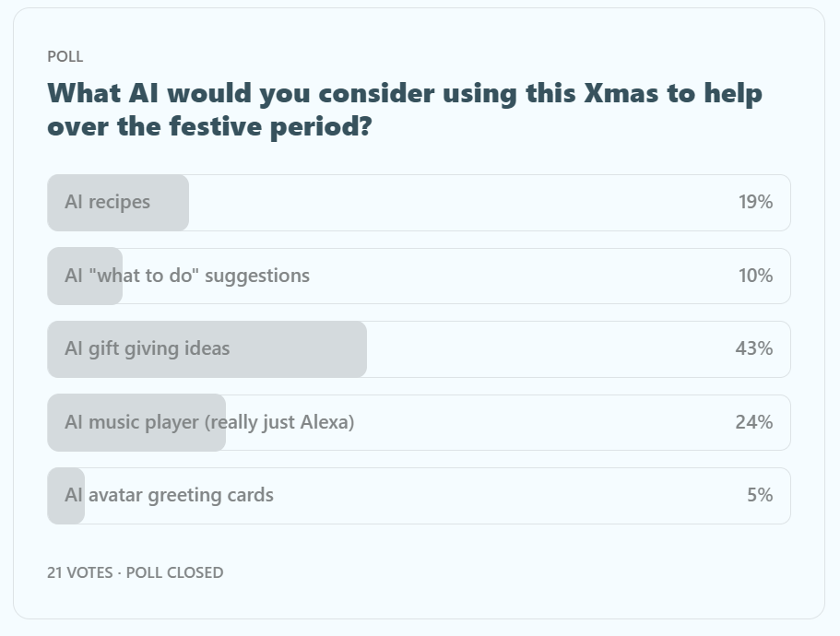Pick the AI gift giving ideas option text
This screenshot has height=636, width=840.
(x=148, y=348)
